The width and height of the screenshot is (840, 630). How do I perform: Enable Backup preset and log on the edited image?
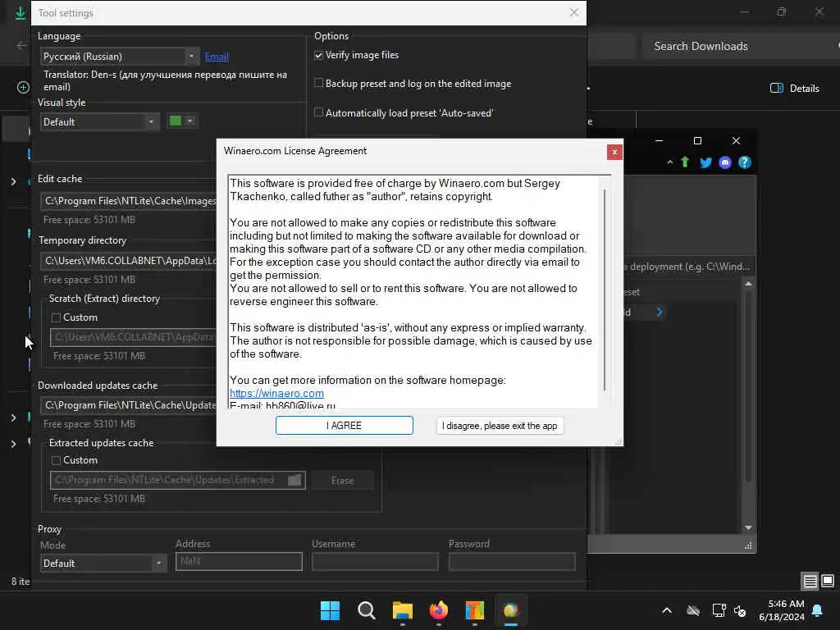click(x=319, y=83)
